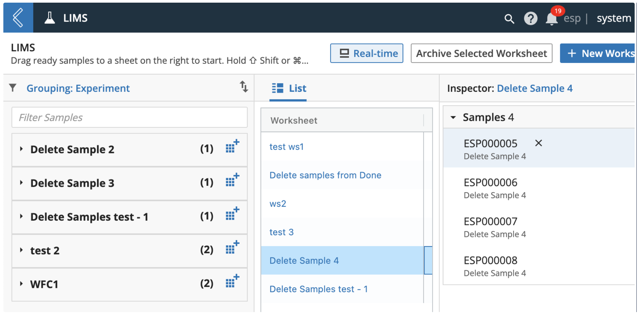Screen dimensions: 644x322
Task: Click the LIMS flask icon
Action: pyautogui.click(x=50, y=18)
